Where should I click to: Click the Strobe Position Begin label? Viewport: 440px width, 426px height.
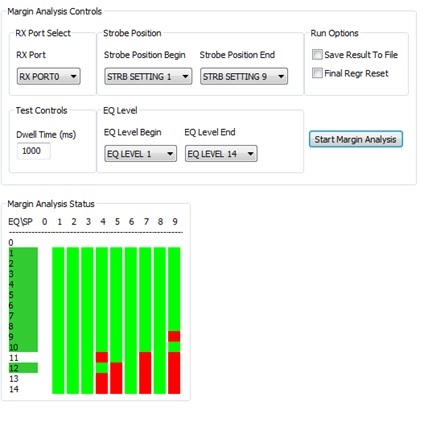(144, 55)
